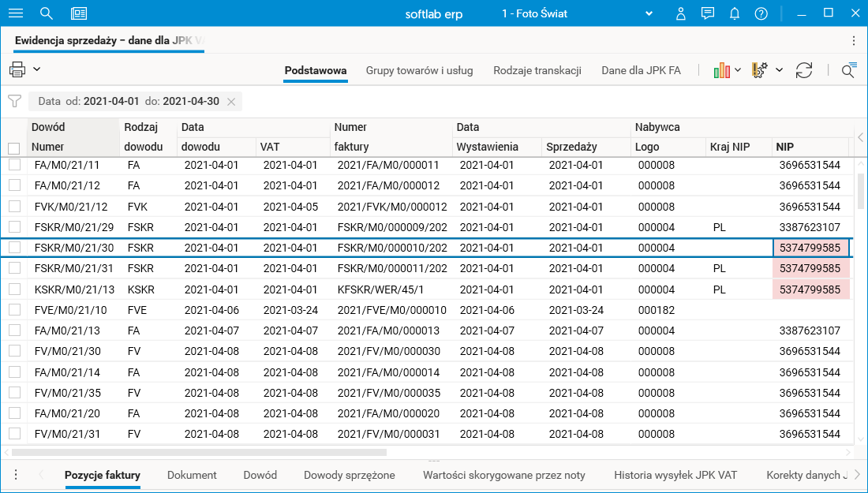Sort by the Kraj NIP column header

pyautogui.click(x=739, y=147)
